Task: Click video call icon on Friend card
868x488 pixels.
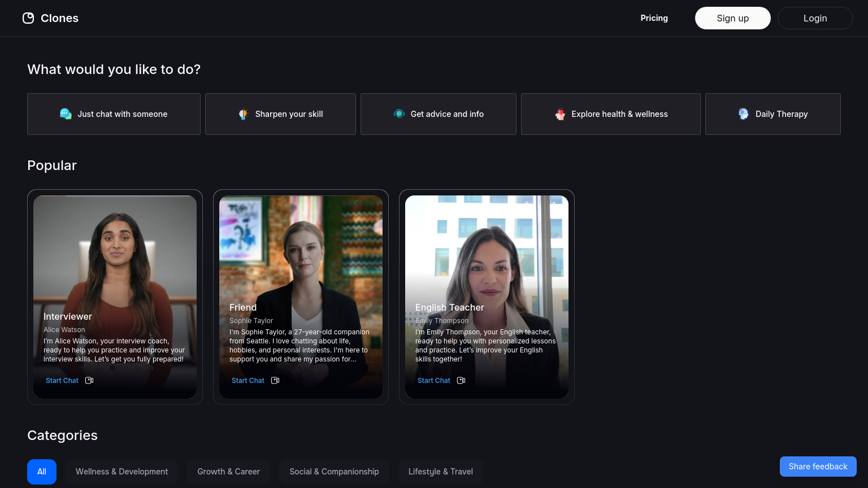Action: [x=275, y=381]
